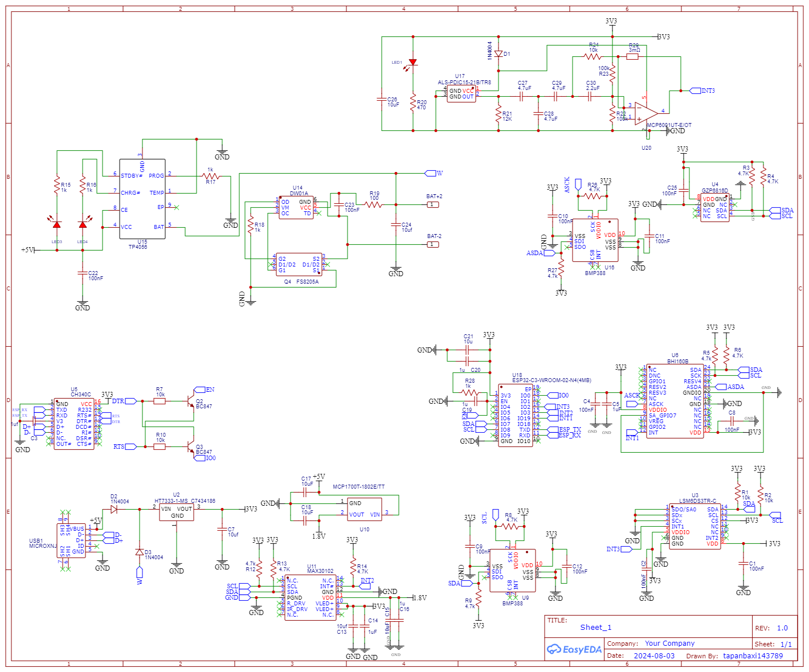Click the D2 1N4004 diode symbol
Image resolution: width=809 pixels, height=672 pixels.
113,510
